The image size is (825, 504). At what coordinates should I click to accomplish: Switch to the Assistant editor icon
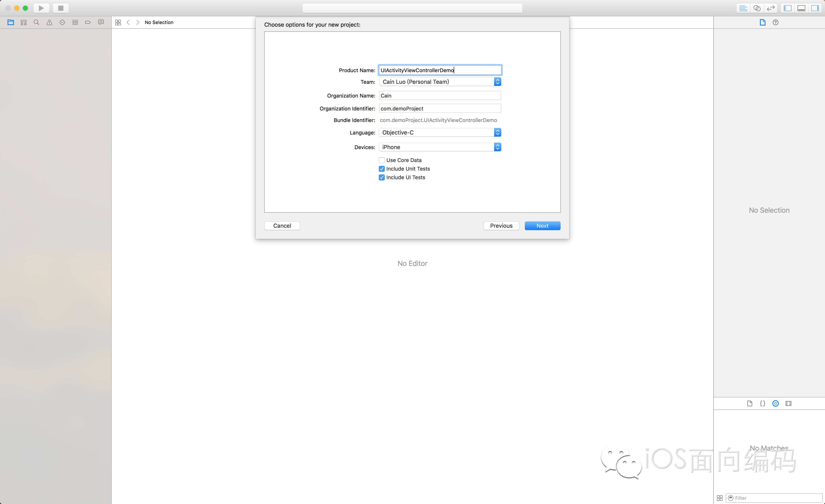(x=757, y=8)
